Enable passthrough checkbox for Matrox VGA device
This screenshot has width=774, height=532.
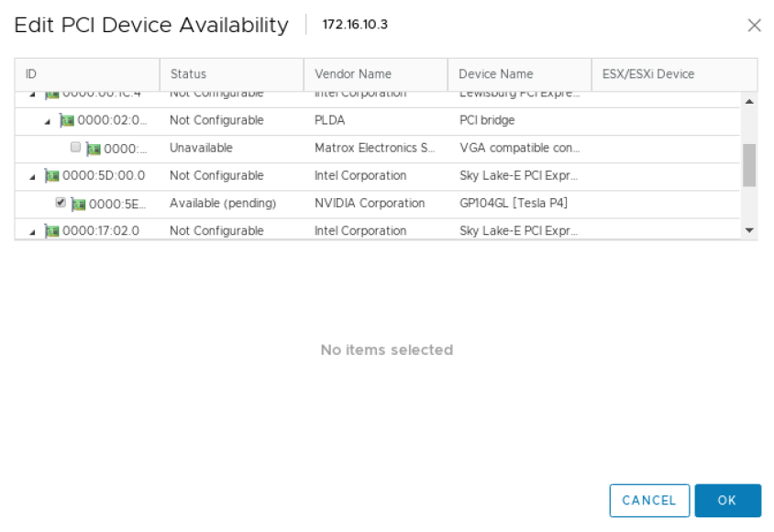click(x=76, y=148)
